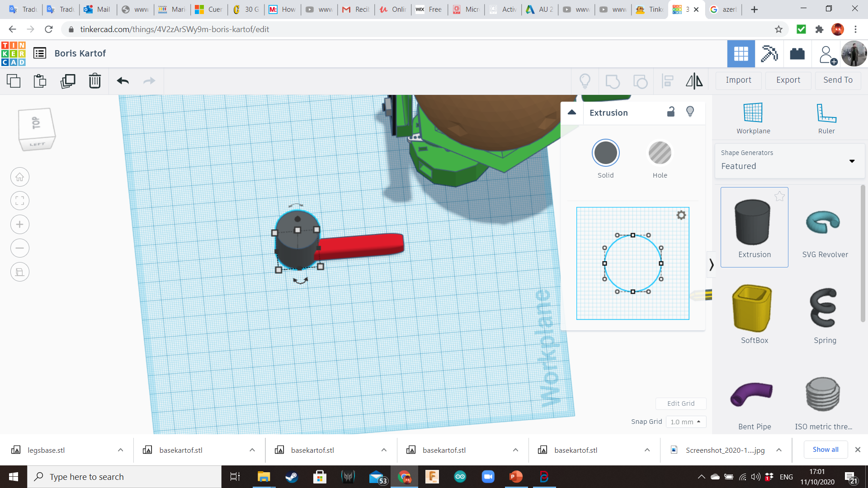Redo the last action

point(149,81)
